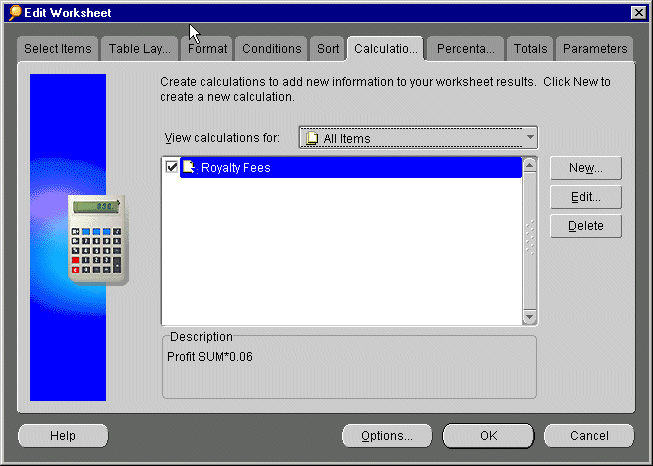Viewport: 653px width, 466px height.
Task: Click Edit... to modify the calculation
Action: pyautogui.click(x=585, y=197)
